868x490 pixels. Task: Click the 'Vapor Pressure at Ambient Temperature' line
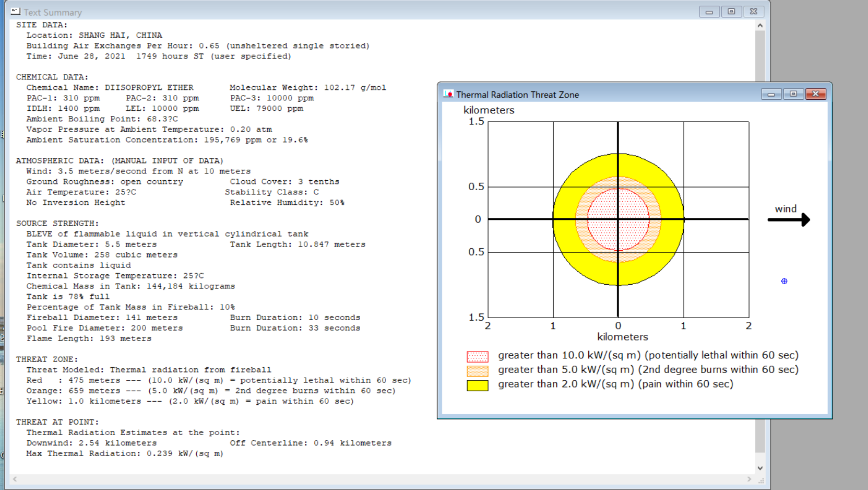(x=149, y=130)
